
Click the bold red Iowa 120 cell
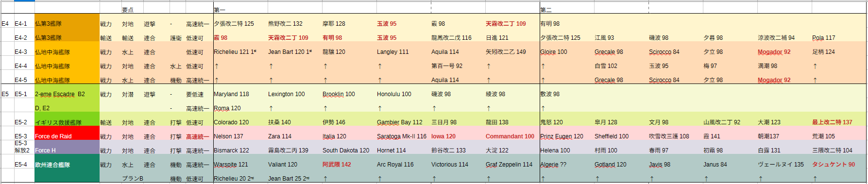(458, 136)
